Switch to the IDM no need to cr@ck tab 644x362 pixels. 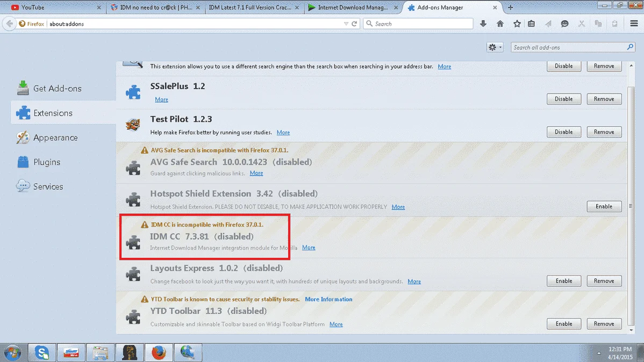point(155,8)
